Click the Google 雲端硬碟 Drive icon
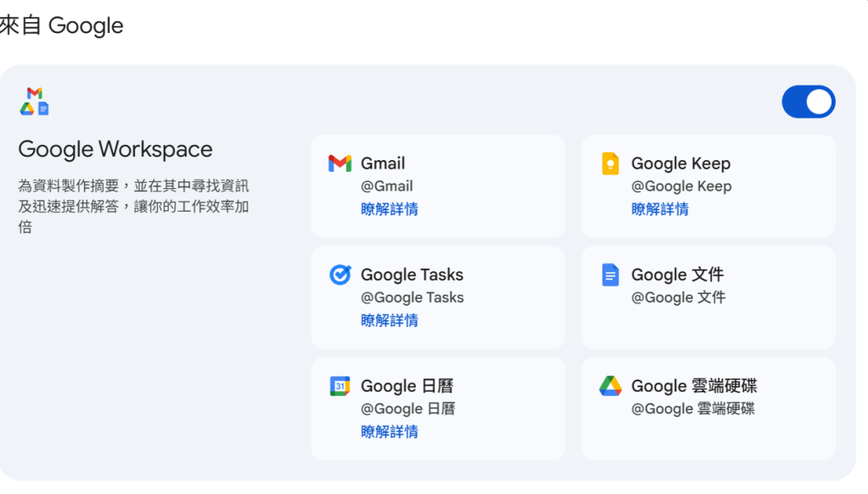This screenshot has width=868, height=494. pos(610,386)
